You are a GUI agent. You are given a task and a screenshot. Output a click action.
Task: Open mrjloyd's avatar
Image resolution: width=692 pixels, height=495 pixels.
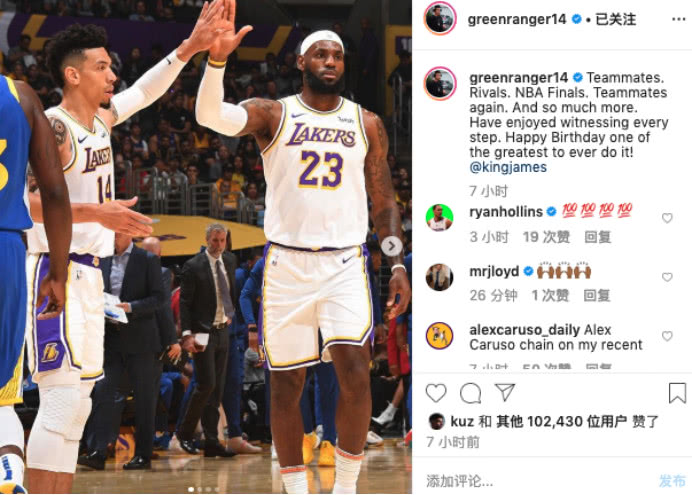440,277
